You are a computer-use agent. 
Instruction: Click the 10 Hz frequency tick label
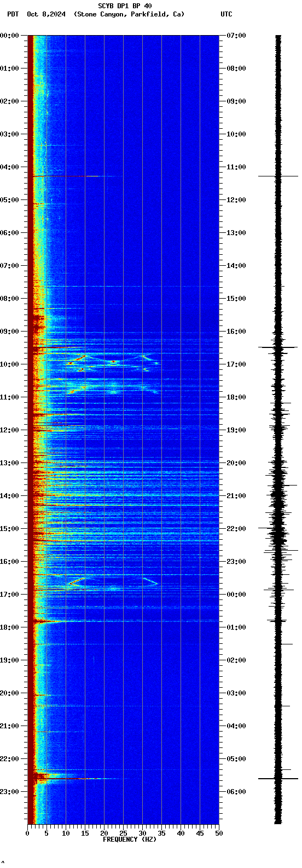click(x=66, y=833)
